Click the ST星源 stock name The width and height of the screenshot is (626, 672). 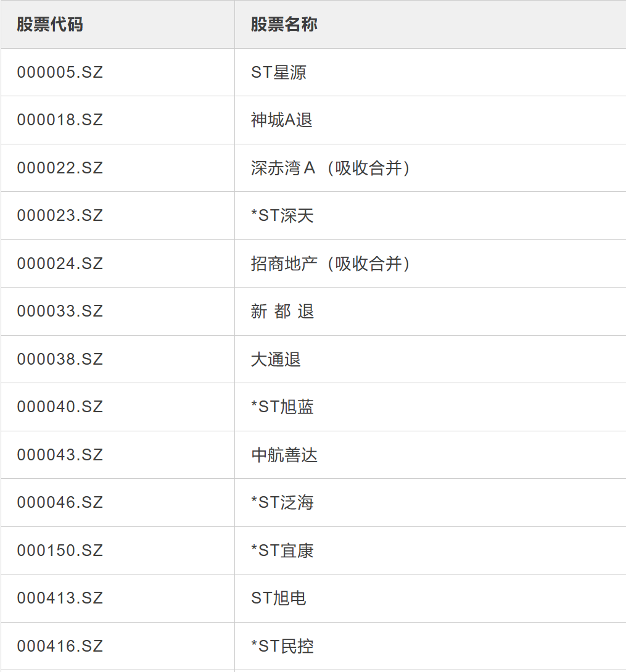tap(279, 72)
